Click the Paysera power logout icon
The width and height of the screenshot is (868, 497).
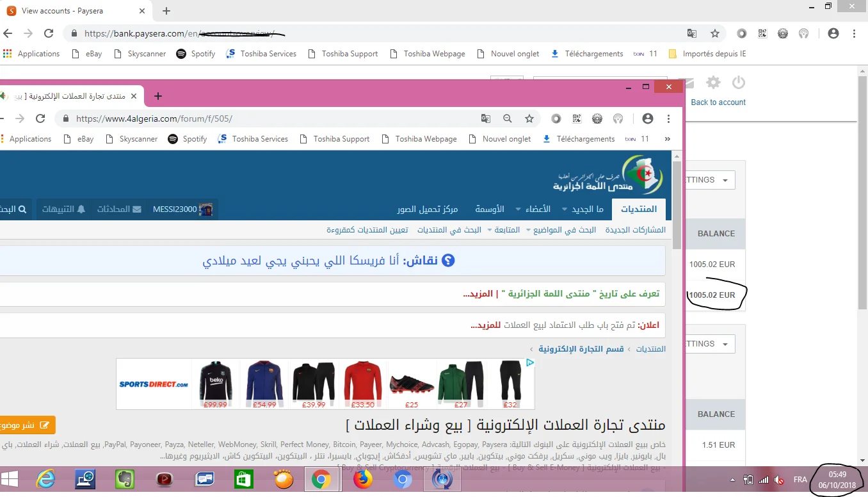(739, 83)
